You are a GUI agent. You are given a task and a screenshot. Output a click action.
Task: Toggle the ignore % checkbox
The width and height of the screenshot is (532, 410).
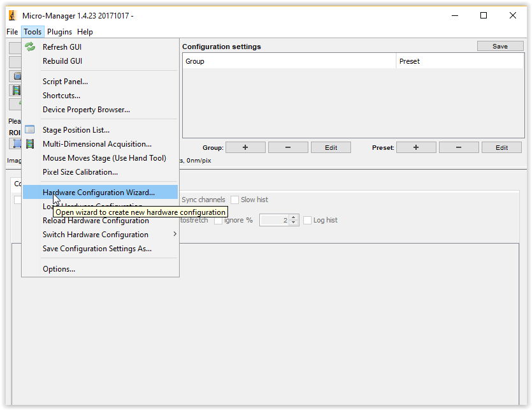218,220
